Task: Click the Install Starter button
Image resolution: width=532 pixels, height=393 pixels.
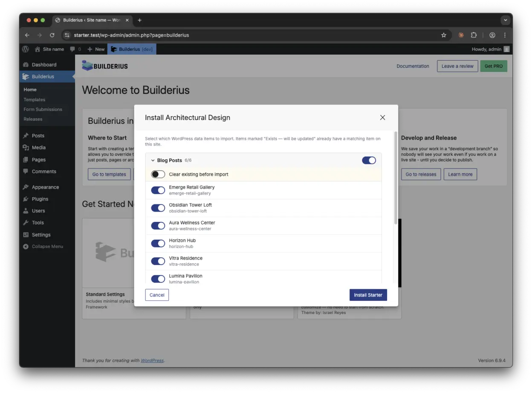Action: [368, 295]
